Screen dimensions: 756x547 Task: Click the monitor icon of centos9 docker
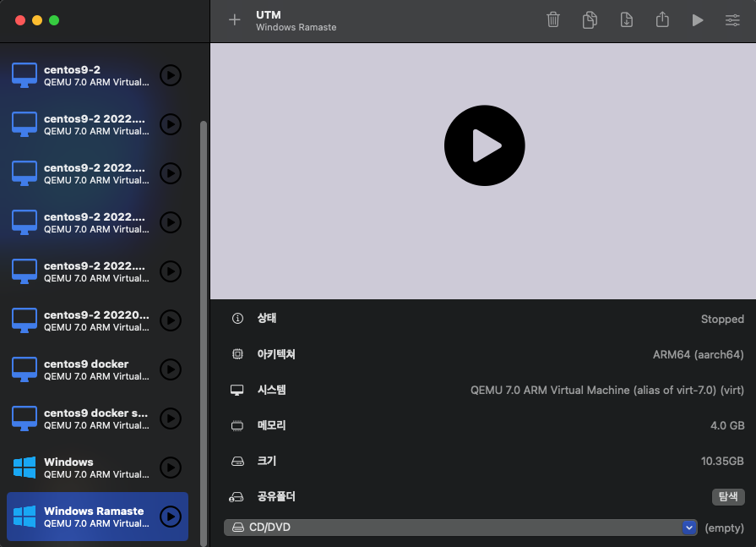pyautogui.click(x=24, y=369)
